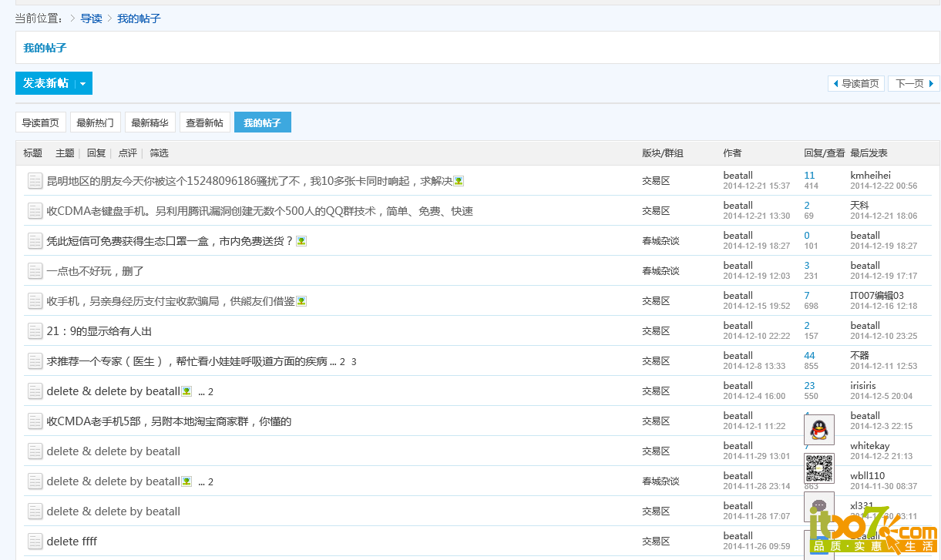Click reply count 44

pyautogui.click(x=809, y=356)
